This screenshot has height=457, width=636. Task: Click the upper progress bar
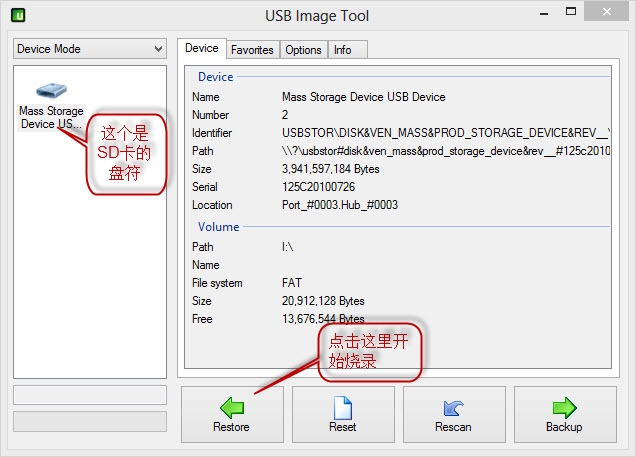click(90, 395)
